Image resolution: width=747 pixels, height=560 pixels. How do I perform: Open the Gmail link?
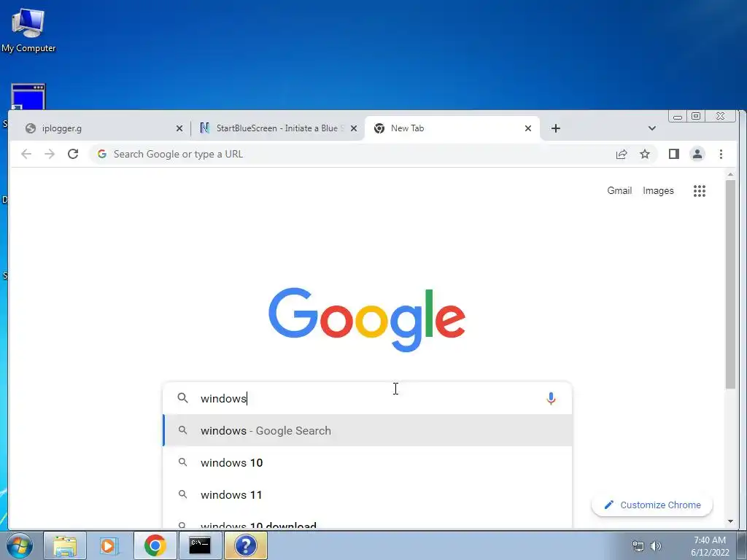[x=619, y=190]
